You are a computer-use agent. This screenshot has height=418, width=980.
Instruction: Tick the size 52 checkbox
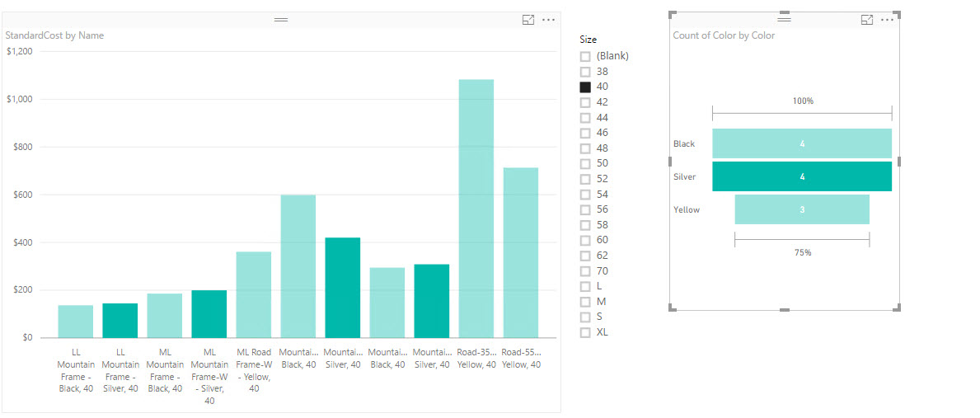tap(585, 179)
